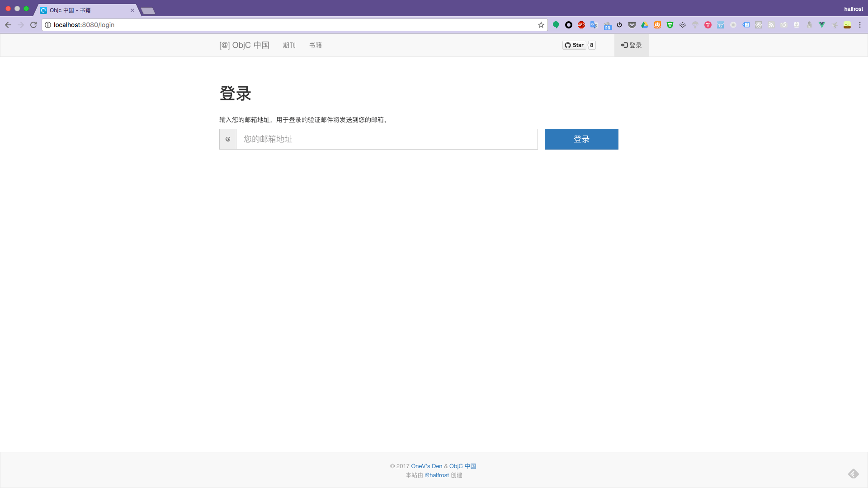Screen dimensions: 868x488
Task: Open the 期刊 navigation item
Action: point(289,45)
